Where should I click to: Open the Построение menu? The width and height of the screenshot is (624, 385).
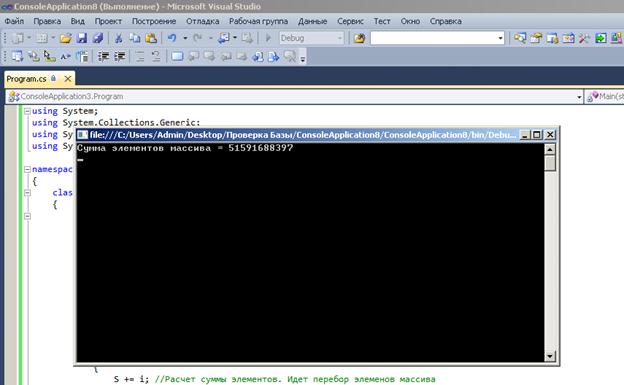click(x=154, y=21)
